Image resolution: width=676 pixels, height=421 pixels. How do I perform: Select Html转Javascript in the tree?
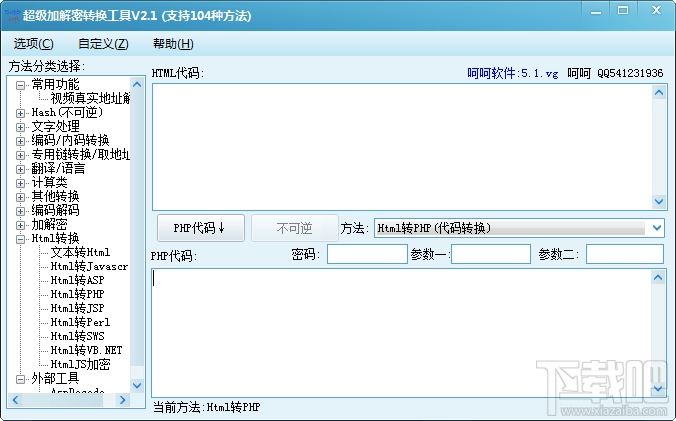coord(90,266)
